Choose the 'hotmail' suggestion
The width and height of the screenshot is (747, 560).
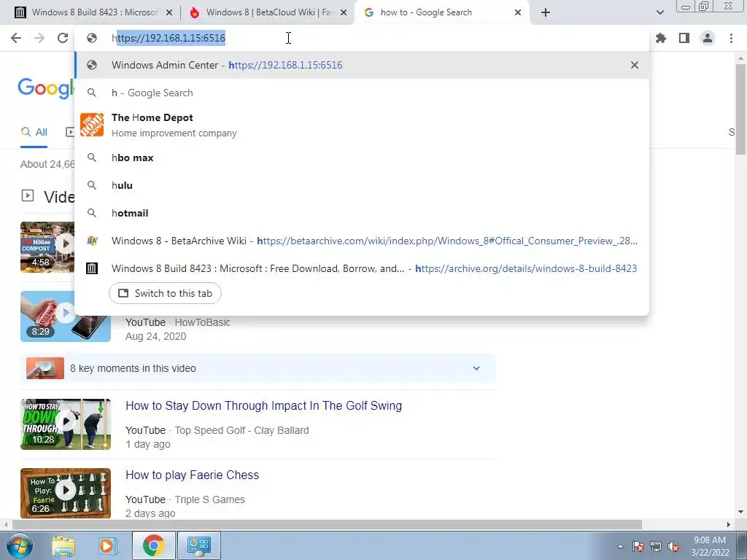(362, 213)
